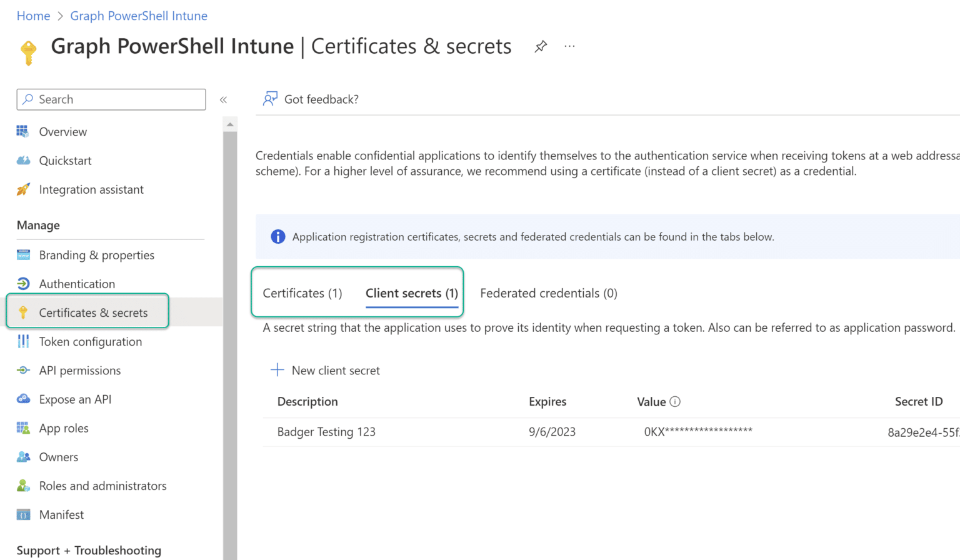Image resolution: width=960 pixels, height=560 pixels.
Task: Open API permissions
Action: point(80,370)
